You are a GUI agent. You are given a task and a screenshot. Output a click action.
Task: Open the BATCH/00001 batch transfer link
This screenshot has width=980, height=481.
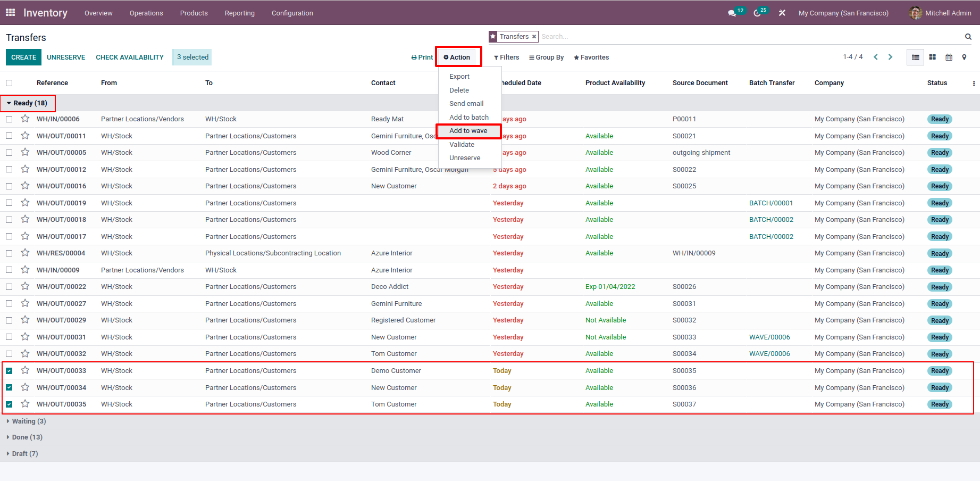[770, 203]
